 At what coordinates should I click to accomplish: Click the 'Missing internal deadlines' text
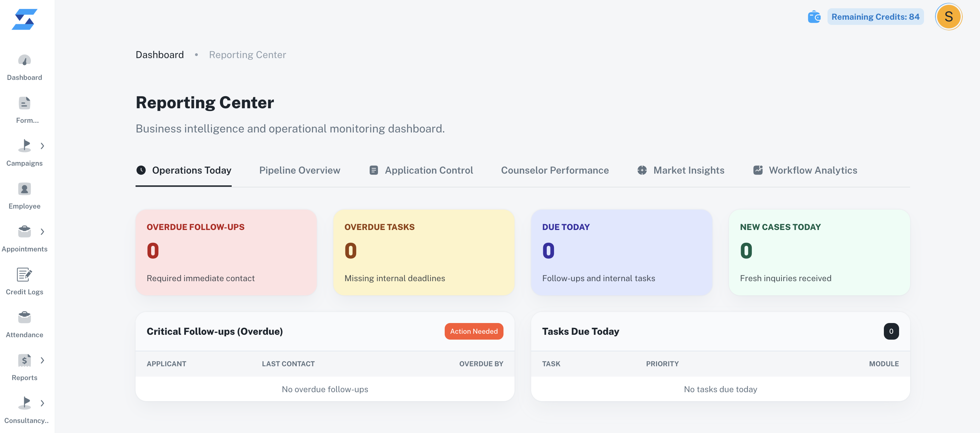click(395, 278)
